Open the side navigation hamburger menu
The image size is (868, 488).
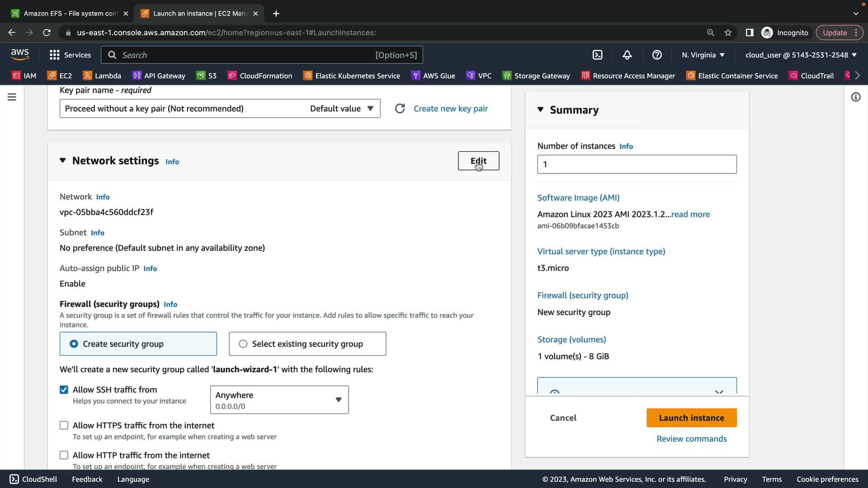pyautogui.click(x=12, y=97)
